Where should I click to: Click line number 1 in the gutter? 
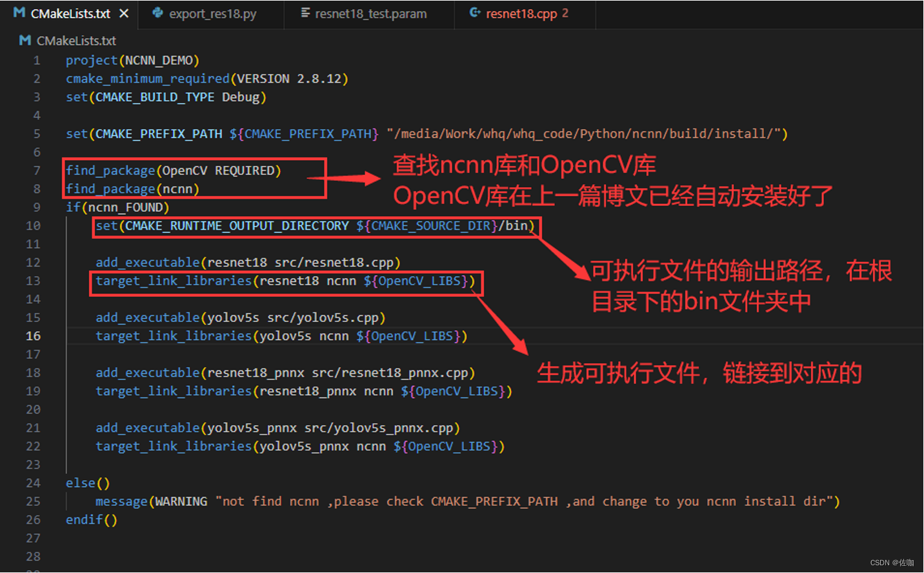(x=37, y=60)
